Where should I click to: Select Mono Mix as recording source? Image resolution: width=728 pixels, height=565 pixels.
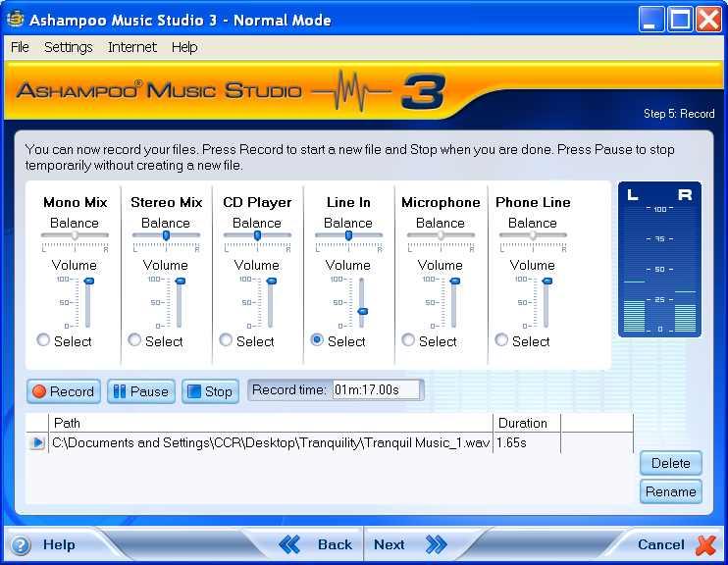[43, 340]
